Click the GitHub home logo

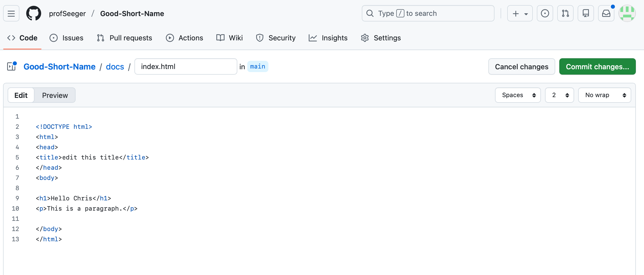(33, 13)
